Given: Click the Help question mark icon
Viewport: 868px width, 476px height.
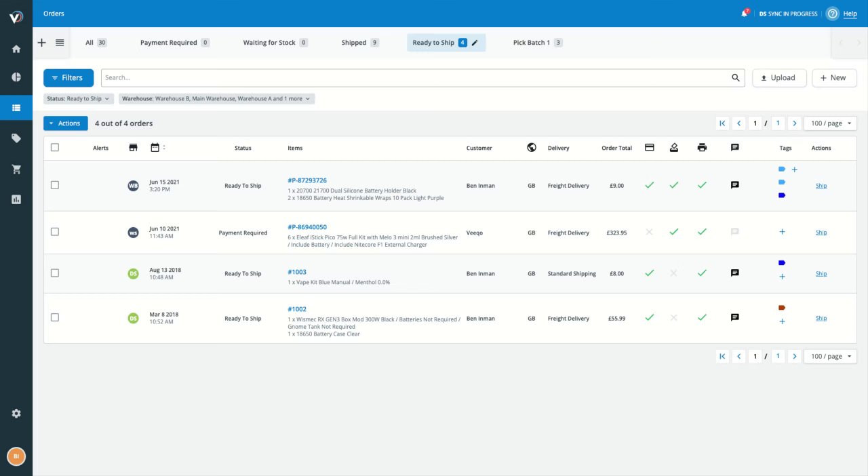Looking at the screenshot, I should click(833, 14).
